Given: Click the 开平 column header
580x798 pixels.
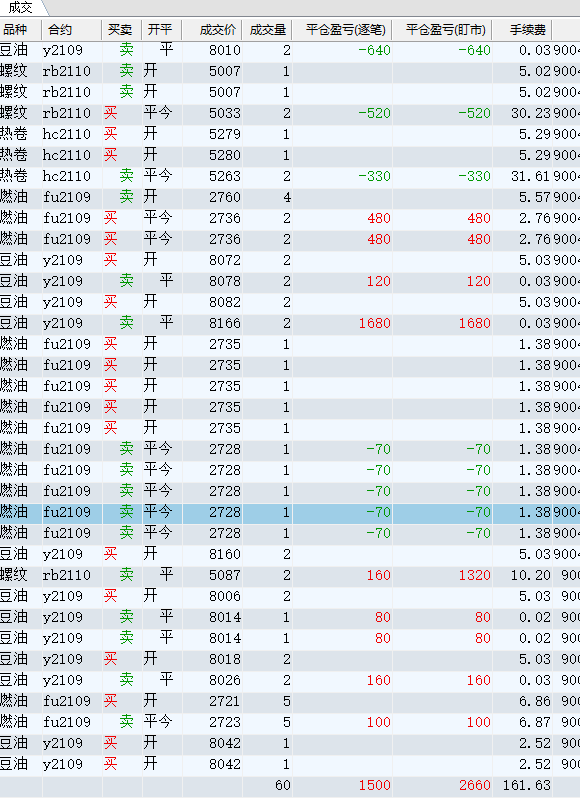Looking at the screenshot, I should (x=161, y=30).
